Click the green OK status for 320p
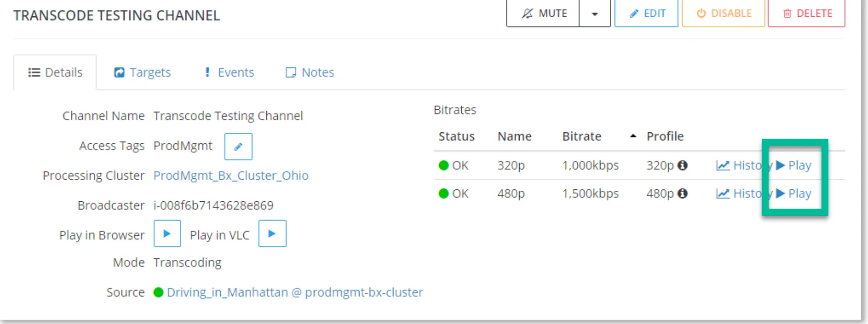Image resolution: width=868 pixels, height=324 pixels. 454,165
